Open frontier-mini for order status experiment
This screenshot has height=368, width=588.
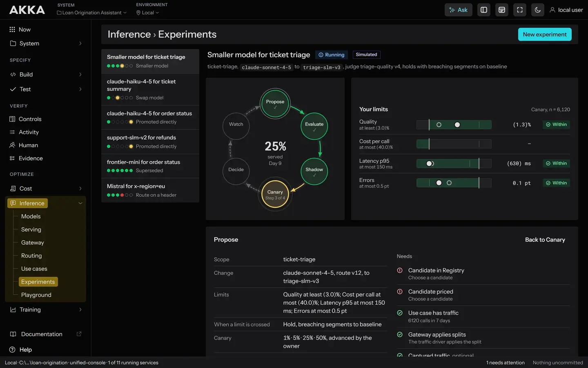150,166
